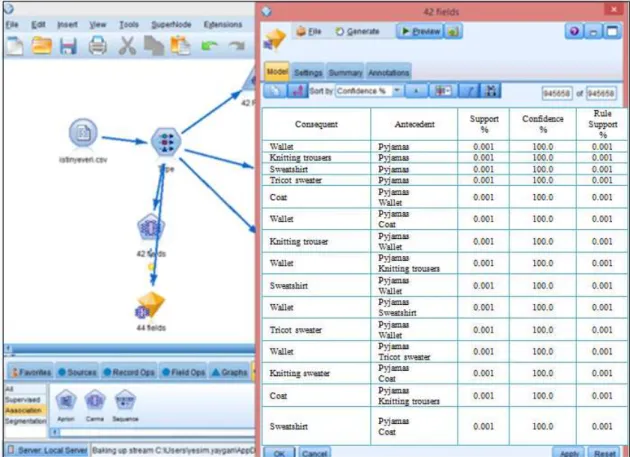The height and width of the screenshot is (457, 630).
Task: Click the Apply button
Action: point(568,453)
